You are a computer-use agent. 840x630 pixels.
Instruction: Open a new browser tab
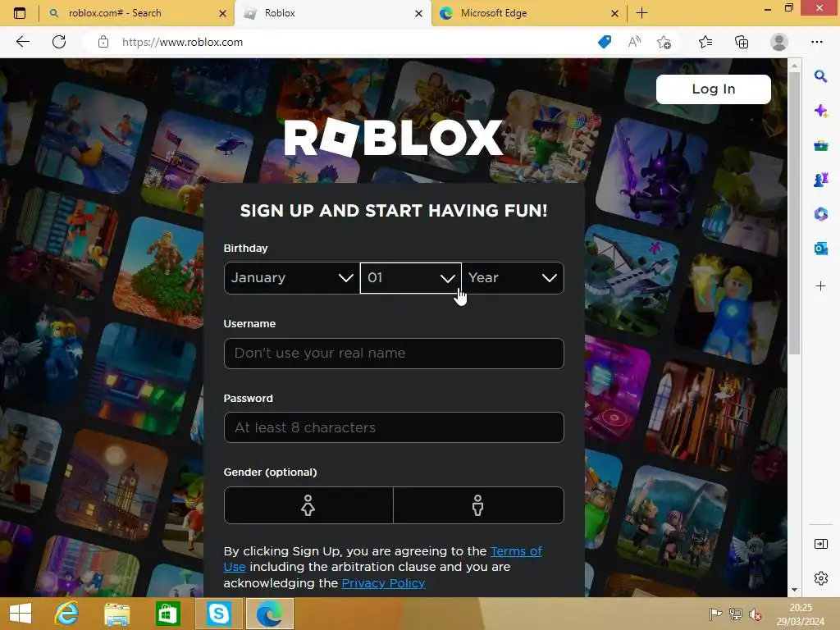coord(641,13)
